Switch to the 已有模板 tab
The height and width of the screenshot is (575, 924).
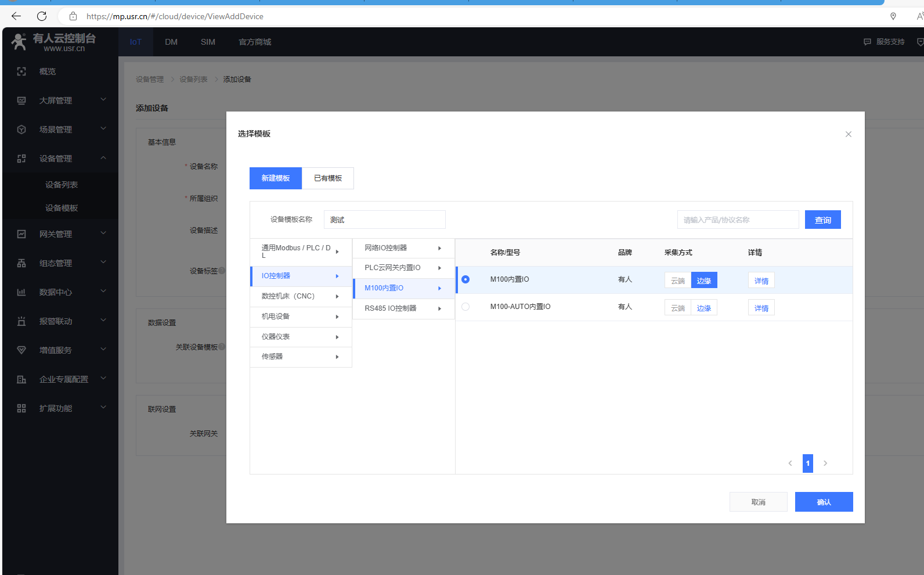click(328, 178)
